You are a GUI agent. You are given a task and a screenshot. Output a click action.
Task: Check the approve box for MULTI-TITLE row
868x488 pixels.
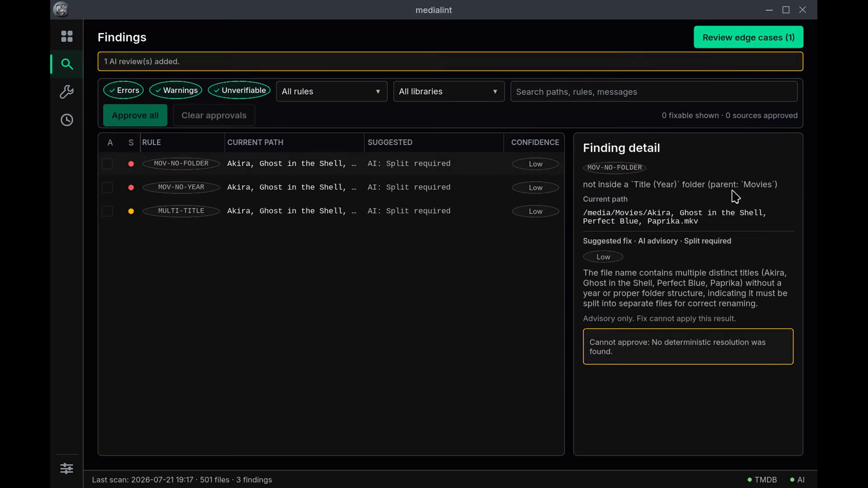point(107,211)
